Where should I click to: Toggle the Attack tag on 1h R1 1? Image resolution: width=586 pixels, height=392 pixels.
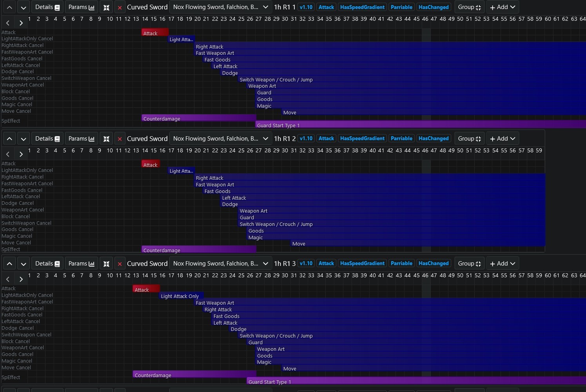pos(326,7)
